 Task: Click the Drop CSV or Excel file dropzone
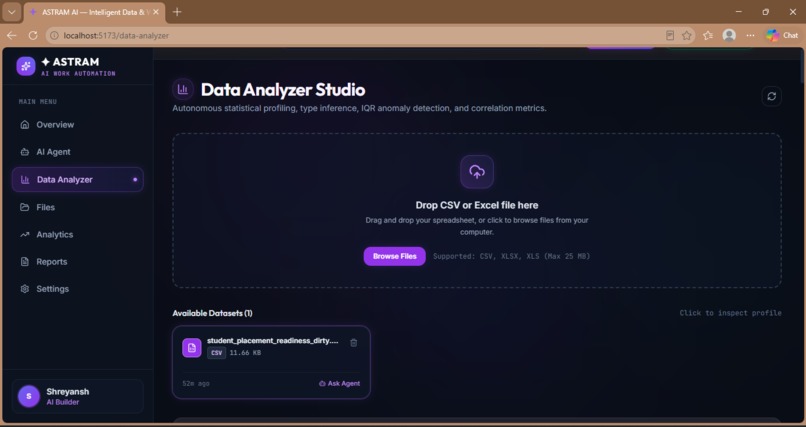477,211
